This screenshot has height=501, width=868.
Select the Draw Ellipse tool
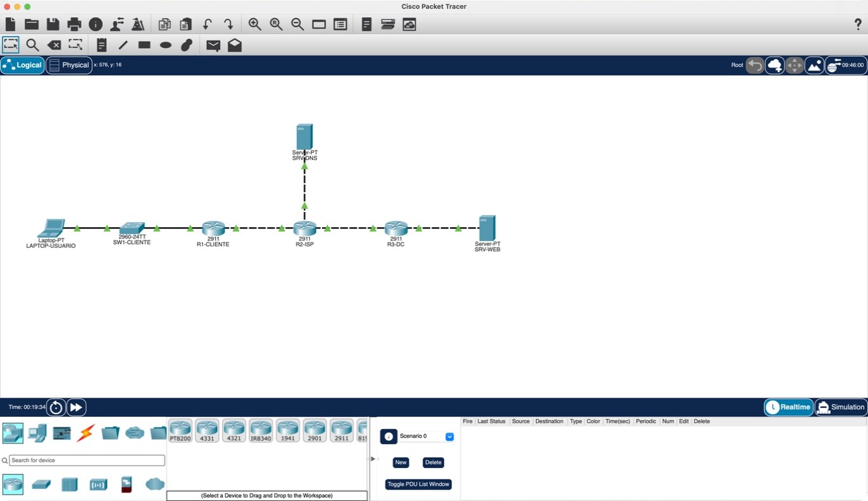click(x=166, y=45)
